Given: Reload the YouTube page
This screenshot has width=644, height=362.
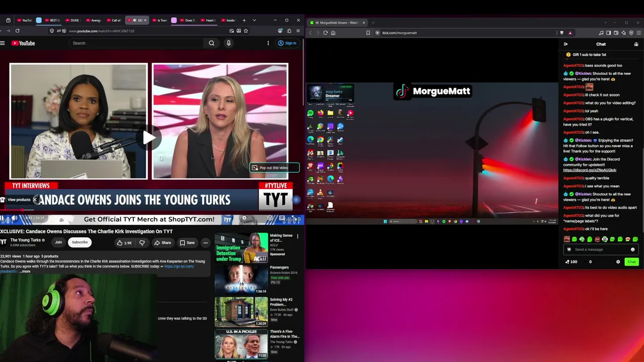Looking at the screenshot, I should pyautogui.click(x=18, y=31).
